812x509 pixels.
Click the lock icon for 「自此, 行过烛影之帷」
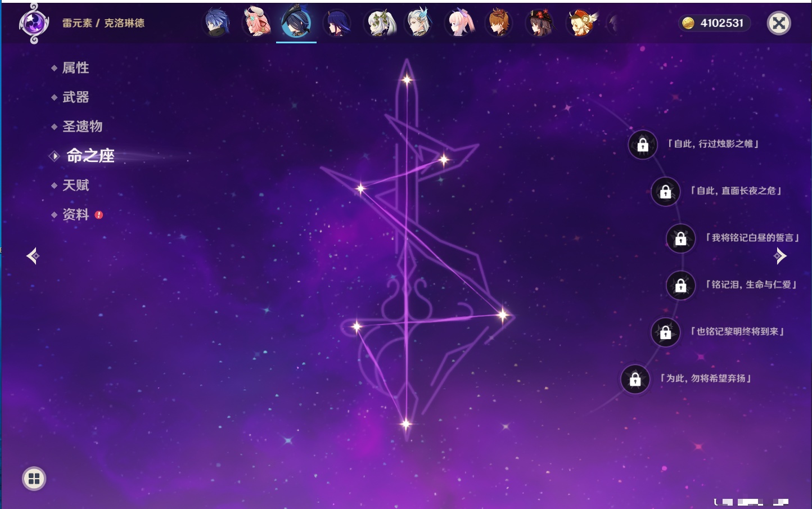pos(642,145)
